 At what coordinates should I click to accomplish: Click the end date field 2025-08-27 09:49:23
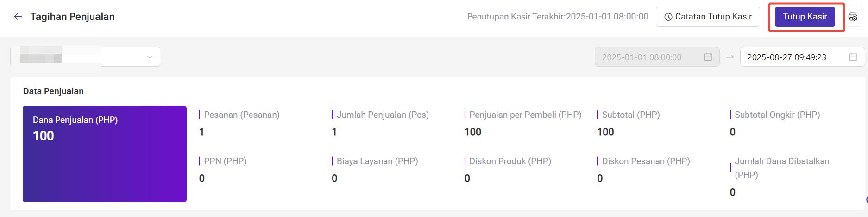802,57
